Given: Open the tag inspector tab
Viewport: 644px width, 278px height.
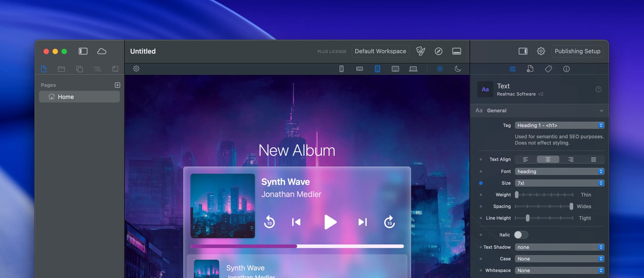Looking at the screenshot, I should pyautogui.click(x=549, y=69).
